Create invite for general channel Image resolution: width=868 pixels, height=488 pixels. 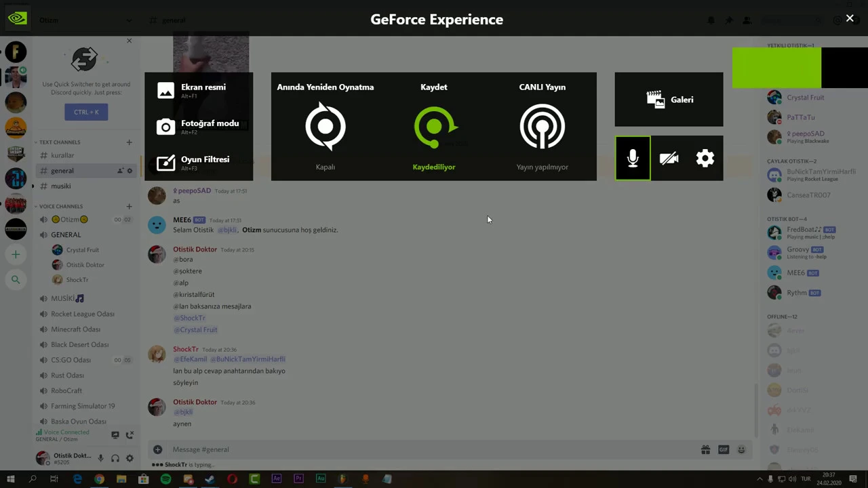tap(121, 171)
